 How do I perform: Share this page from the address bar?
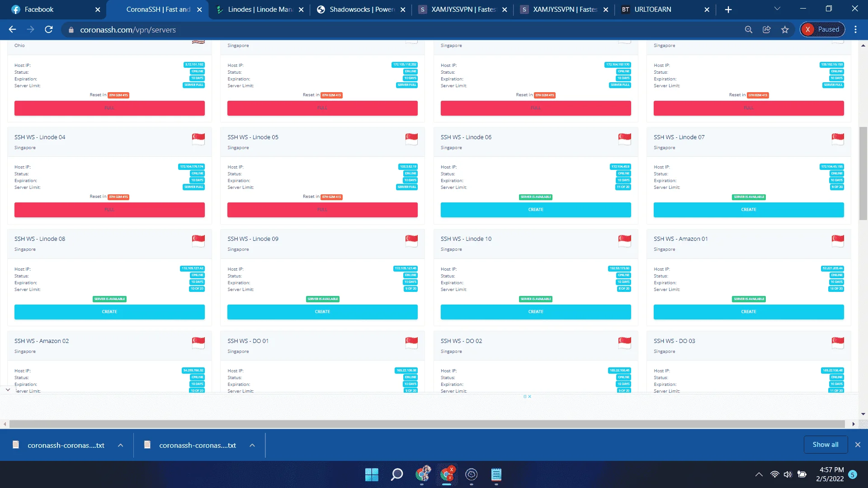click(767, 29)
